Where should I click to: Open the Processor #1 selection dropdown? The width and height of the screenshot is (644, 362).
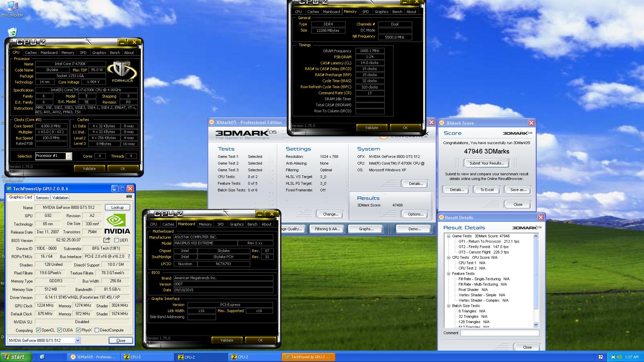(68, 156)
